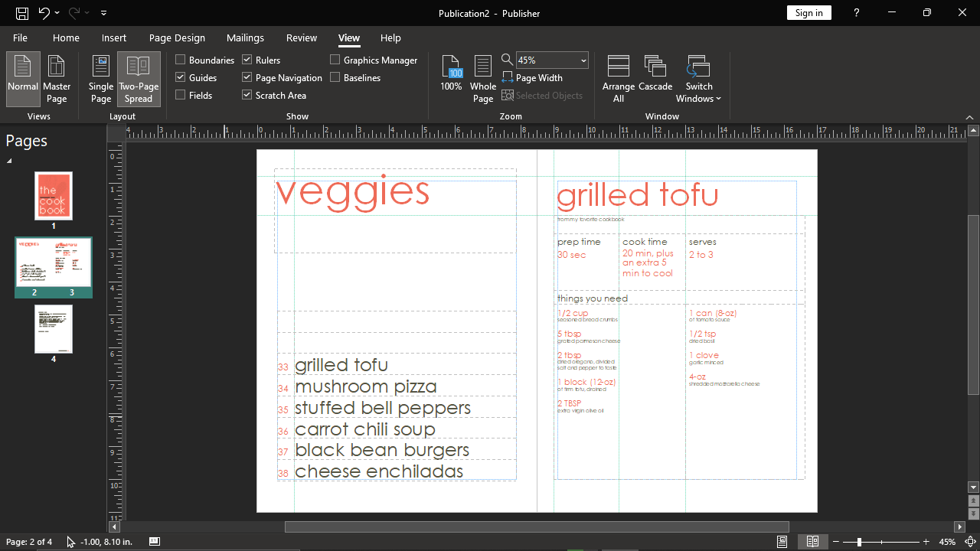980x551 pixels.
Task: Click the next page double-arrow button
Action: 973,514
